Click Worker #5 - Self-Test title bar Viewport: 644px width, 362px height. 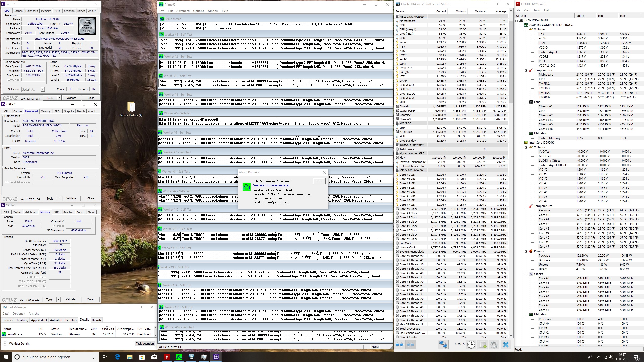275,113
